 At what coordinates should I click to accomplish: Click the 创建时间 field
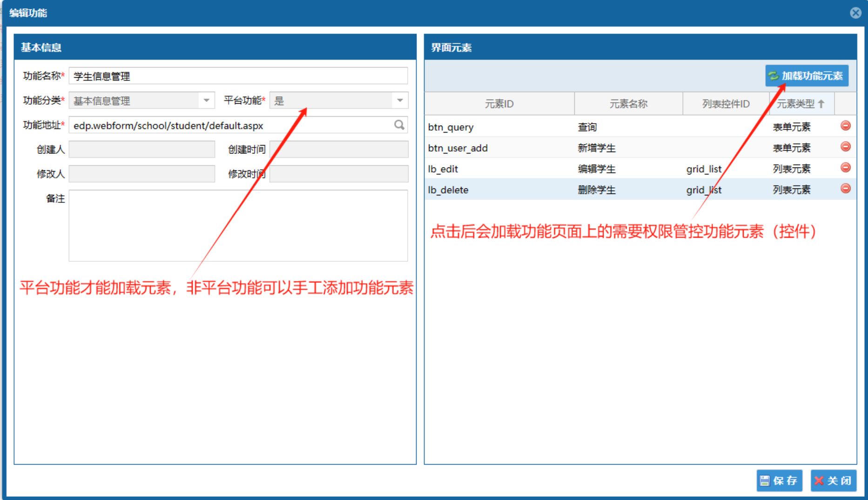click(338, 149)
